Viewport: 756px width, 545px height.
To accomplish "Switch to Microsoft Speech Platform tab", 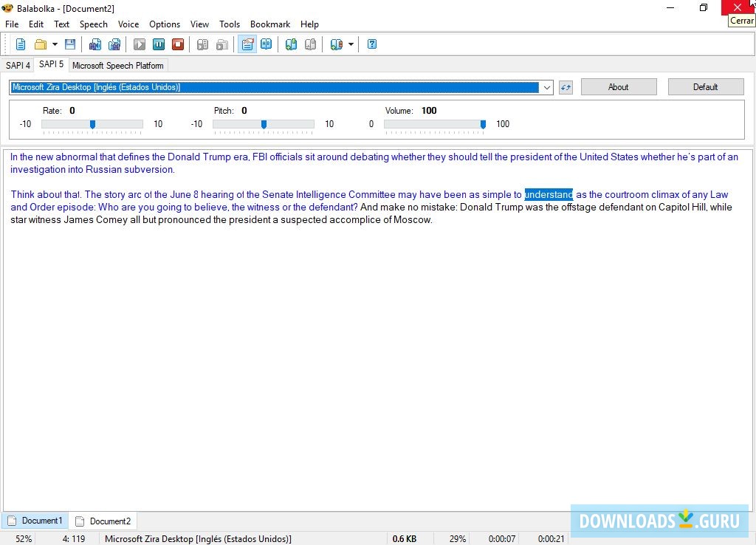I will 117,65.
